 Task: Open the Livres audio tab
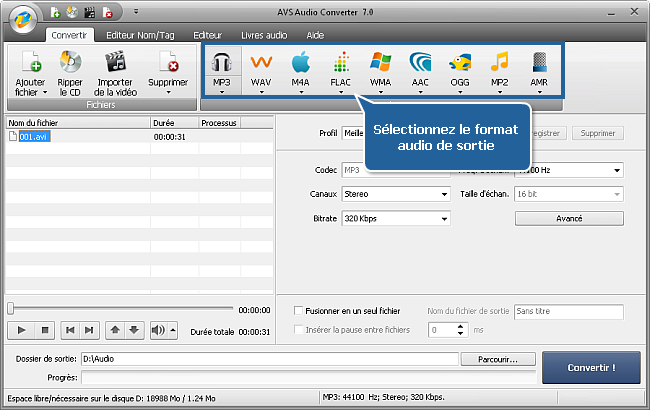(x=264, y=34)
